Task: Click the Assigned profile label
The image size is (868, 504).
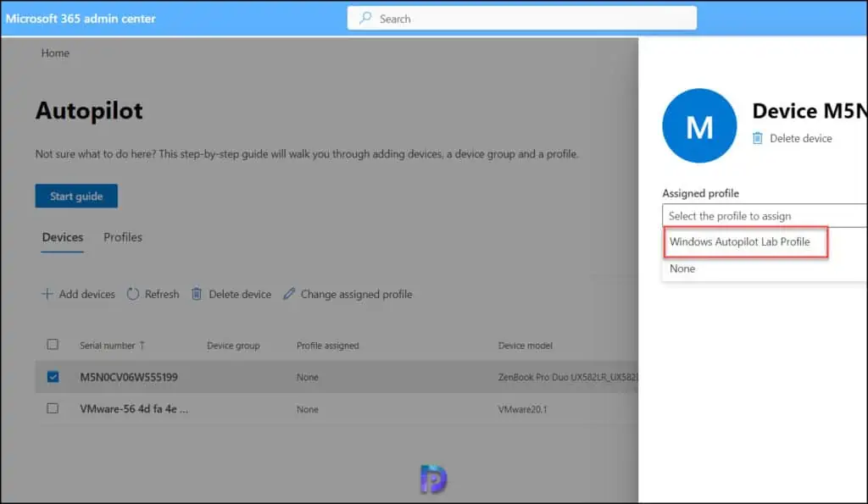Action: pos(700,193)
